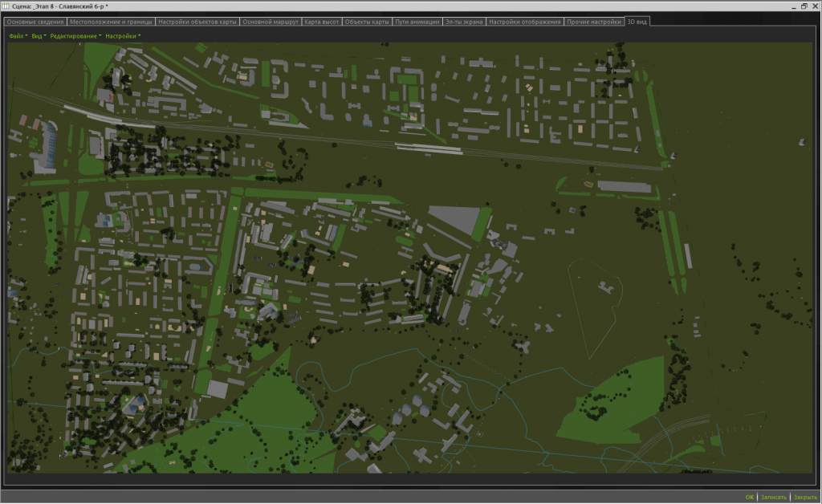This screenshot has width=822, height=504.
Task: Expand the Настройки menu
Action: (122, 36)
